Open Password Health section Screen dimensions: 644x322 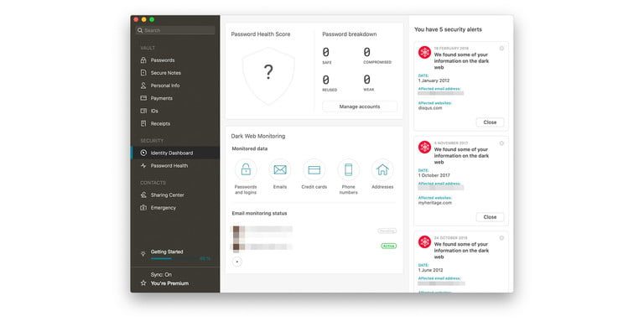(175, 165)
